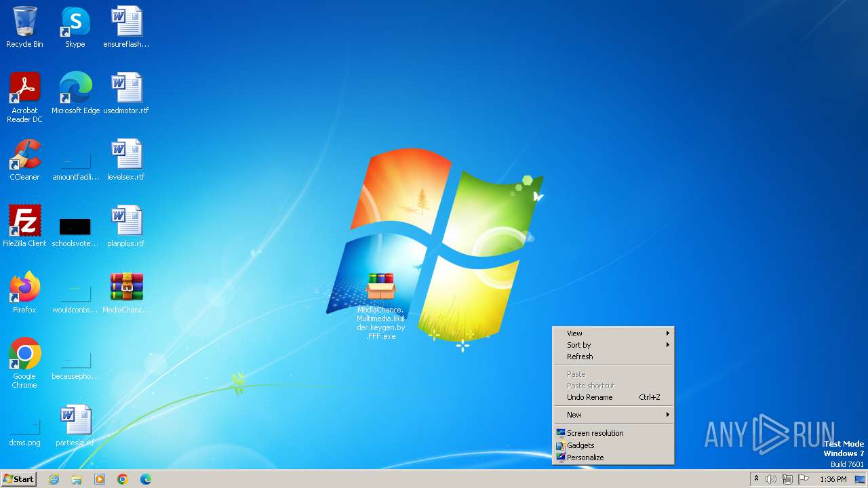The height and width of the screenshot is (488, 868).
Task: Select the becausepho file icon
Action: tap(75, 363)
